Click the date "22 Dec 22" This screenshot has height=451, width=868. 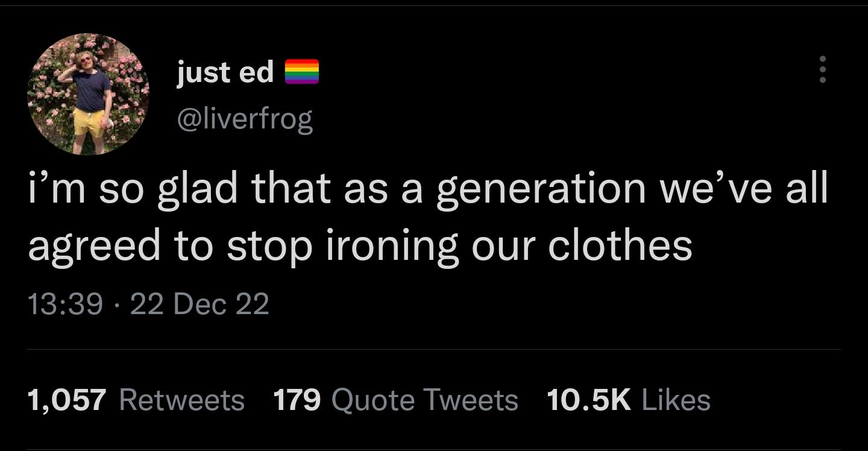[x=200, y=303]
